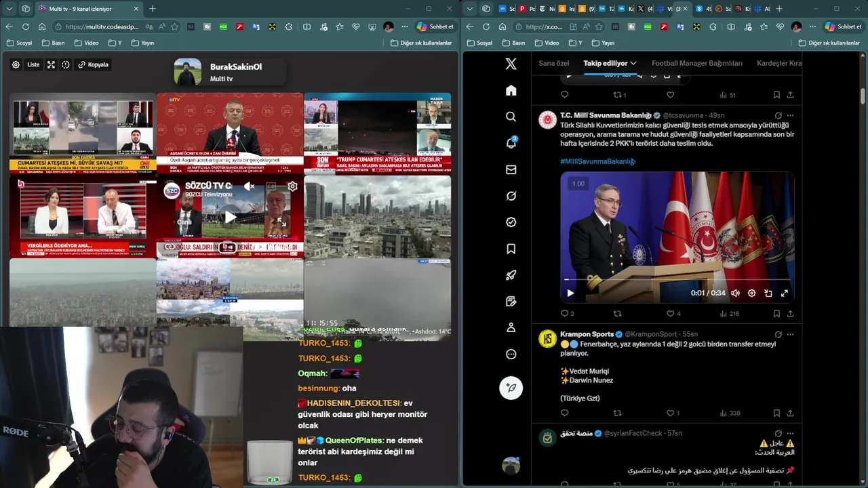Open Multi tv settings gear icon
868x488 pixels.
(16, 64)
